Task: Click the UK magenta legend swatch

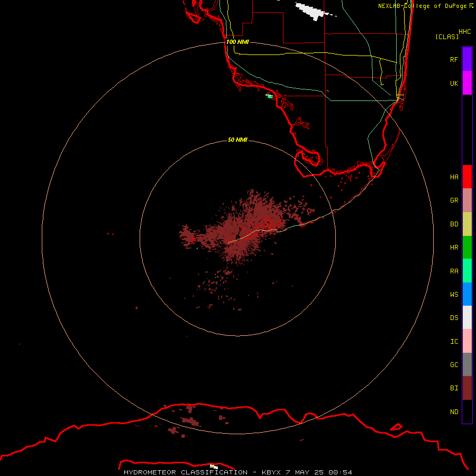Action: [x=467, y=83]
